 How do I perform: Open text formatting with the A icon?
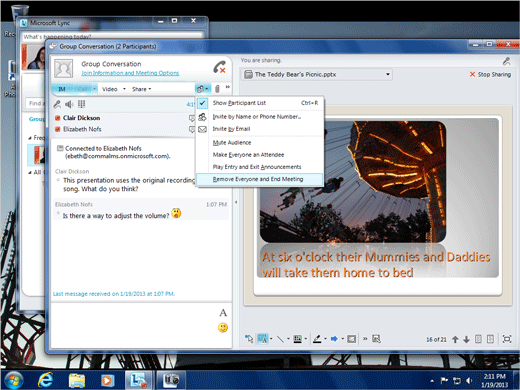click(223, 313)
